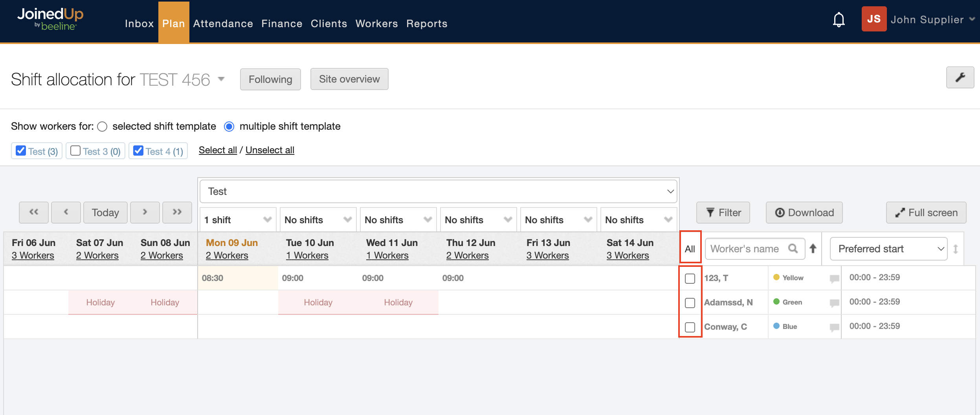Switch to the Attendance tab
The height and width of the screenshot is (415, 980).
pos(223,24)
